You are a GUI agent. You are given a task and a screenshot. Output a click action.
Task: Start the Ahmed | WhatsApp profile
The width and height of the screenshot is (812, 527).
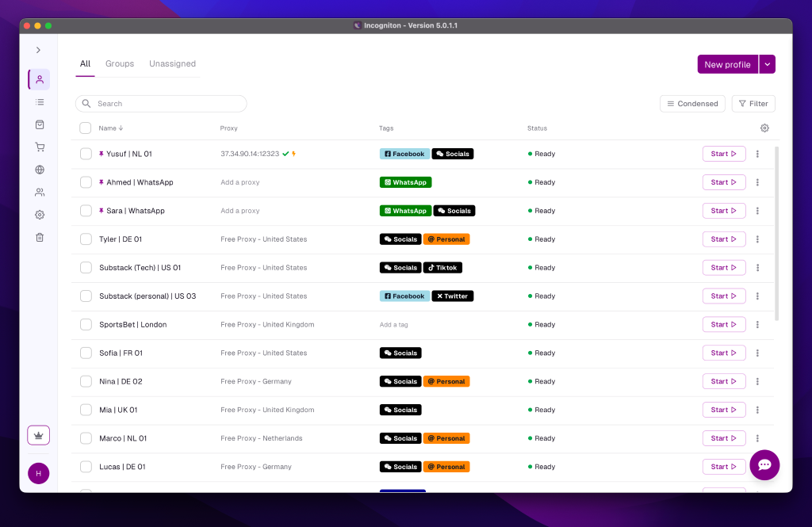tap(723, 182)
